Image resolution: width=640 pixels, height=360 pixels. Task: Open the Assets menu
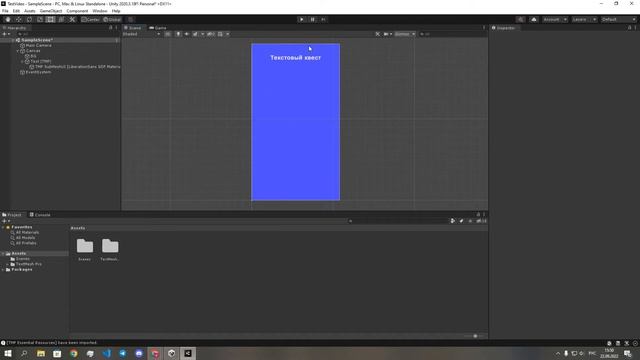coord(30,11)
